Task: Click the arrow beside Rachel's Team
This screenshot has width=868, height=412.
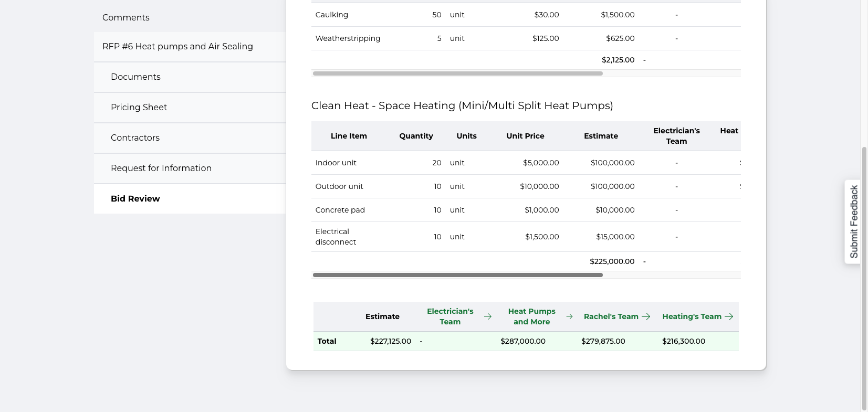Action: [x=646, y=316]
